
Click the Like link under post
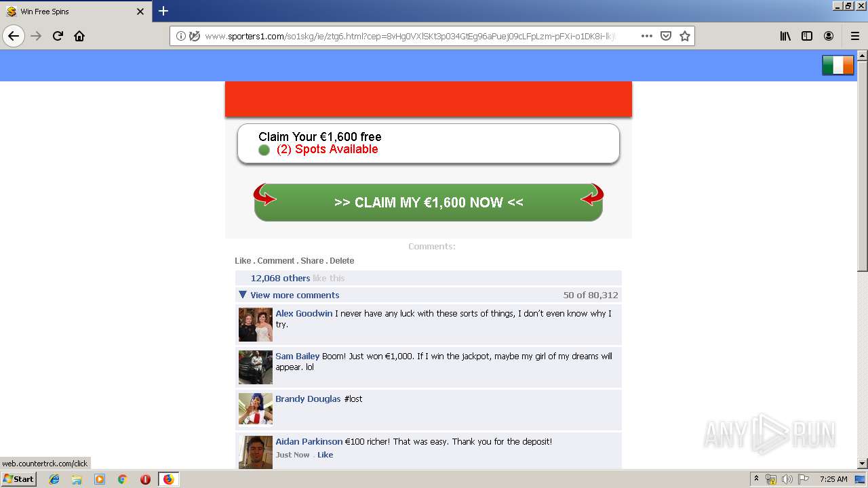[243, 261]
